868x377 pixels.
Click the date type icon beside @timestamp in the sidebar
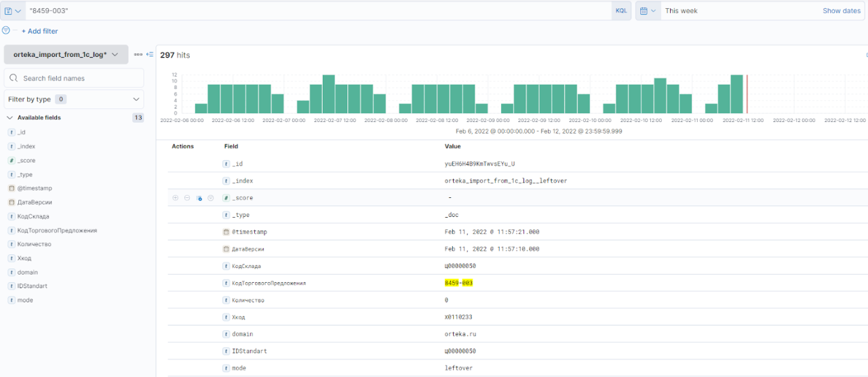[x=12, y=188]
